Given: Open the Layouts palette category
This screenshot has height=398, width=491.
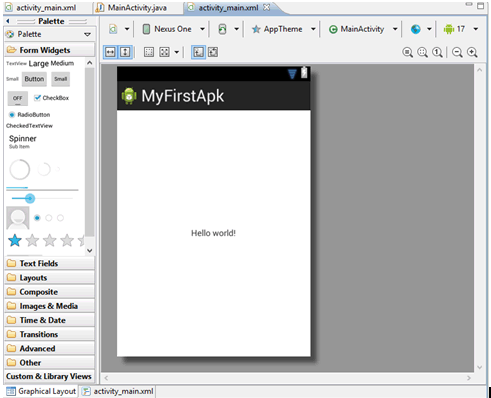Looking at the screenshot, I should point(49,278).
